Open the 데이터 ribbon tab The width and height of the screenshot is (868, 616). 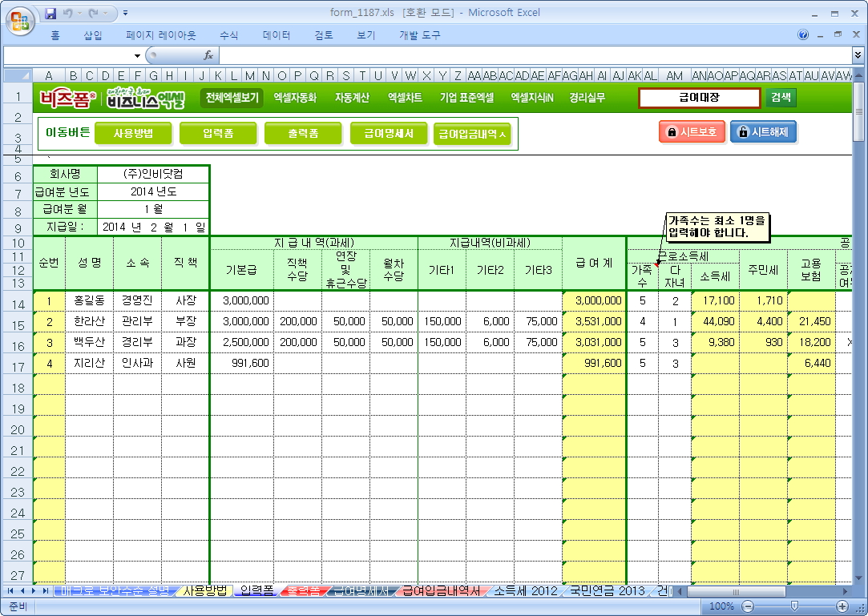[277, 35]
